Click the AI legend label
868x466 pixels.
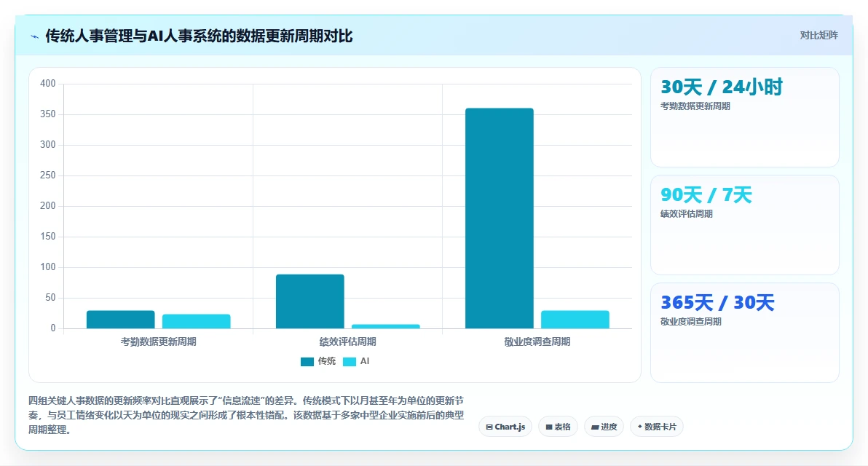tap(365, 361)
